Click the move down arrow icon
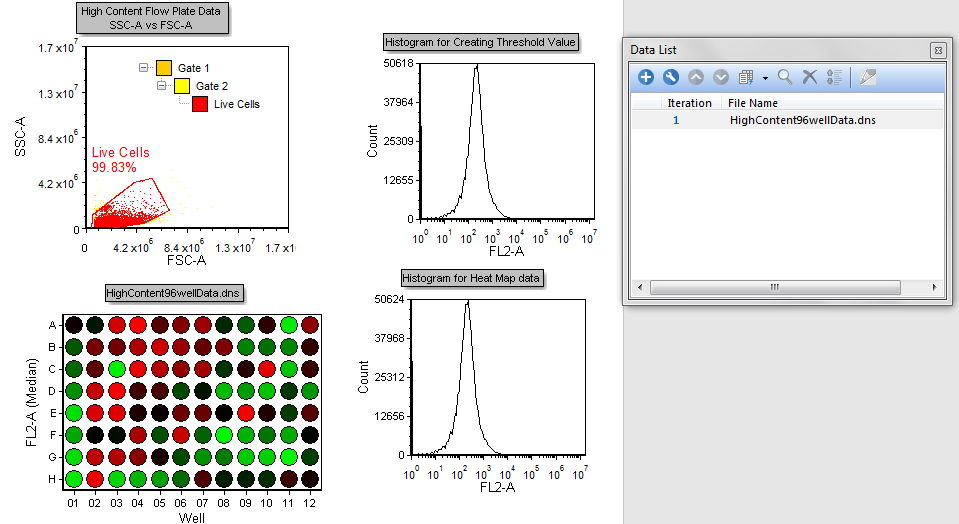The height and width of the screenshot is (524, 959). [x=721, y=77]
